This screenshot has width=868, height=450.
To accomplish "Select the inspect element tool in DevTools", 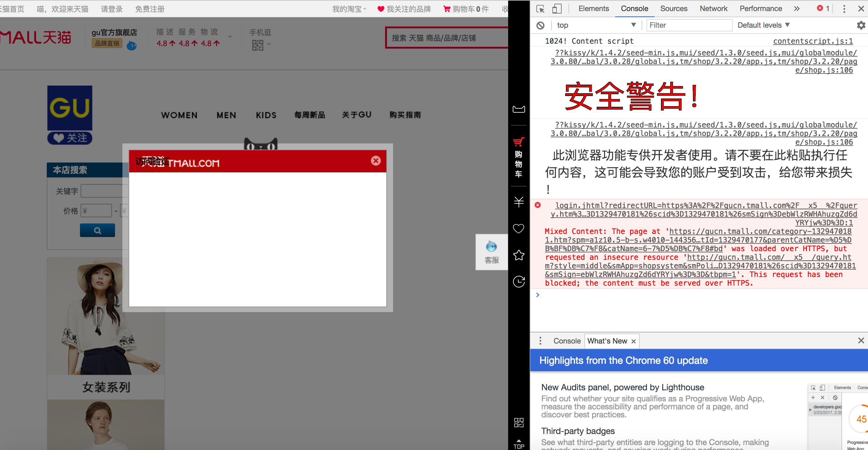I will pos(540,8).
